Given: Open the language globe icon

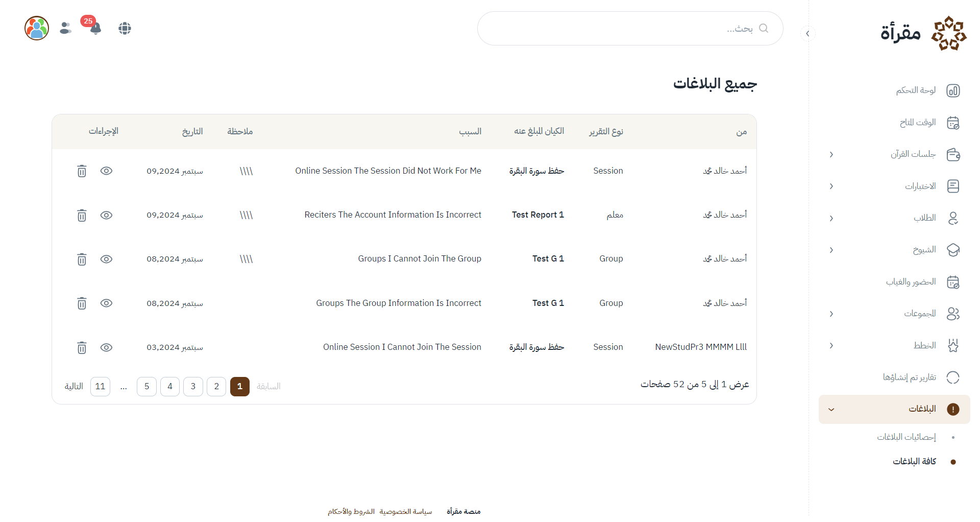Looking at the screenshot, I should click(x=125, y=29).
